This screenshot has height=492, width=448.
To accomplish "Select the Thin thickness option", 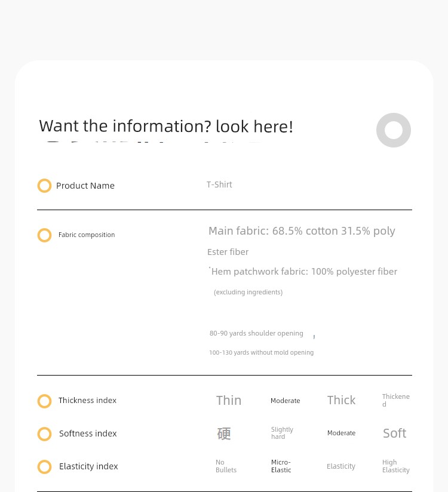I will 229,401.
